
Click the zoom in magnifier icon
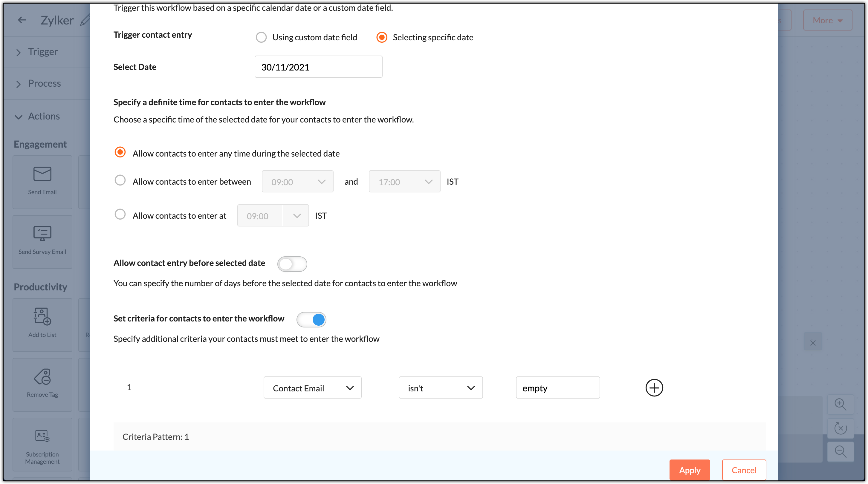pyautogui.click(x=841, y=405)
